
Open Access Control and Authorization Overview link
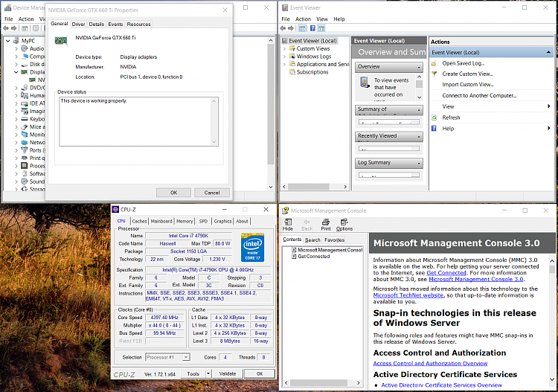coord(430,363)
